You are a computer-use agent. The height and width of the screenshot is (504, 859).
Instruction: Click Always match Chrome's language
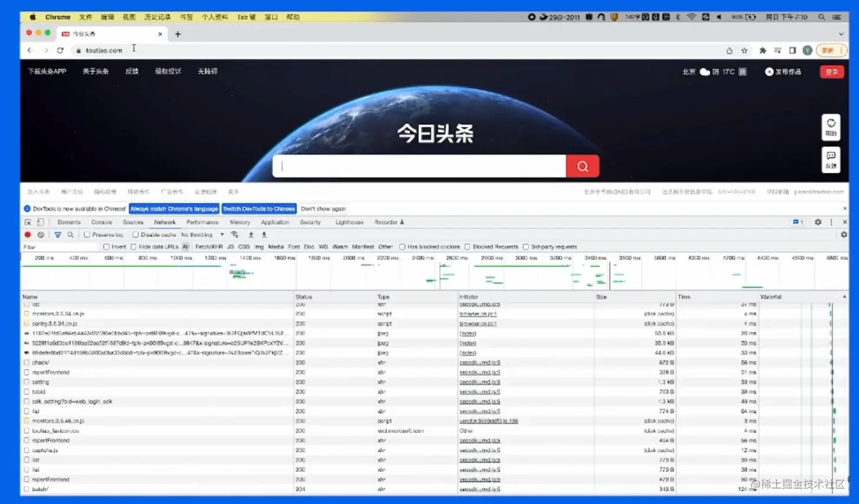tap(174, 209)
